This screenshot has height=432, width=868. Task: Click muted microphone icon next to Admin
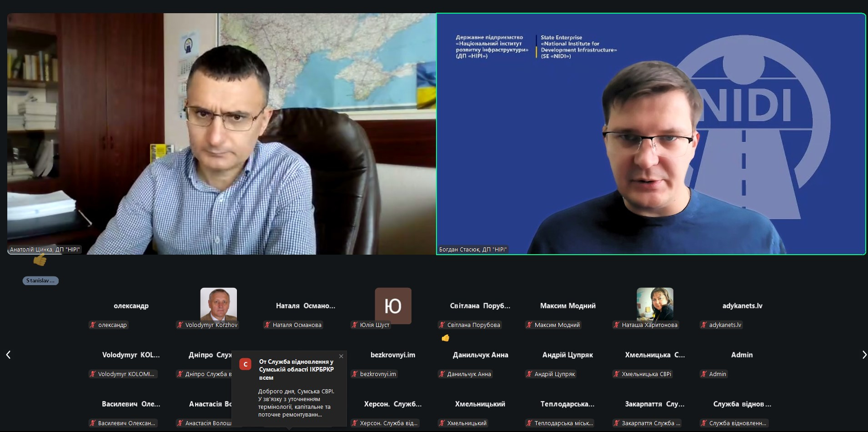coord(704,374)
